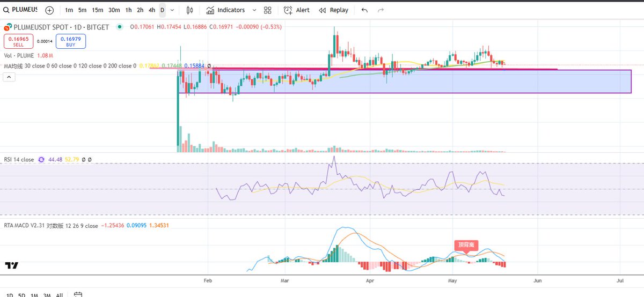The image size is (644, 297).
Task: Click the May date axis label
Action: (451, 280)
